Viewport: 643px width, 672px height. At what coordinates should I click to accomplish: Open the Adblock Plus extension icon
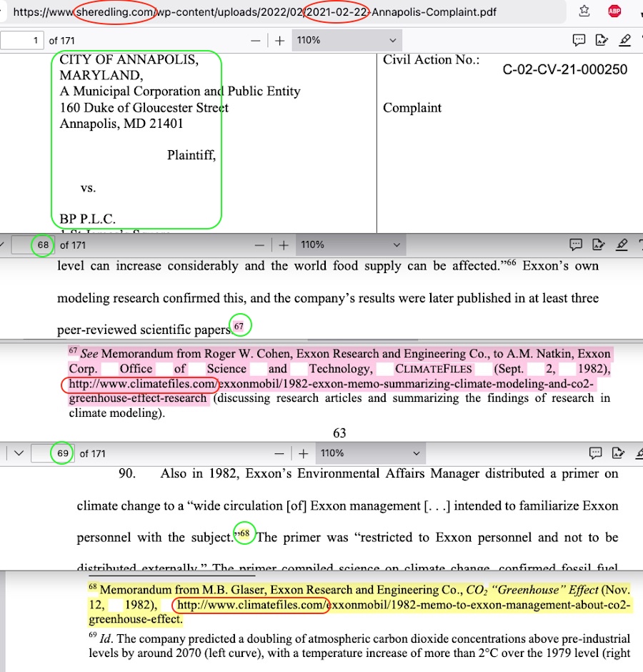click(x=614, y=11)
